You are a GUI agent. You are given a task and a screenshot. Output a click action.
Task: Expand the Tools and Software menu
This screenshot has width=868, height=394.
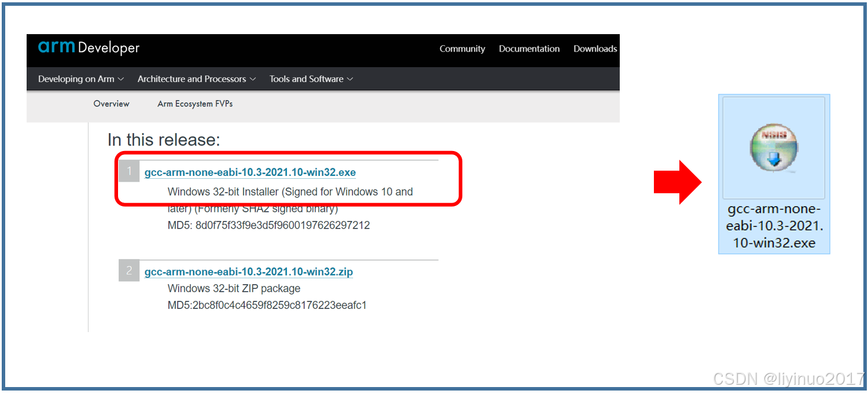coord(311,79)
